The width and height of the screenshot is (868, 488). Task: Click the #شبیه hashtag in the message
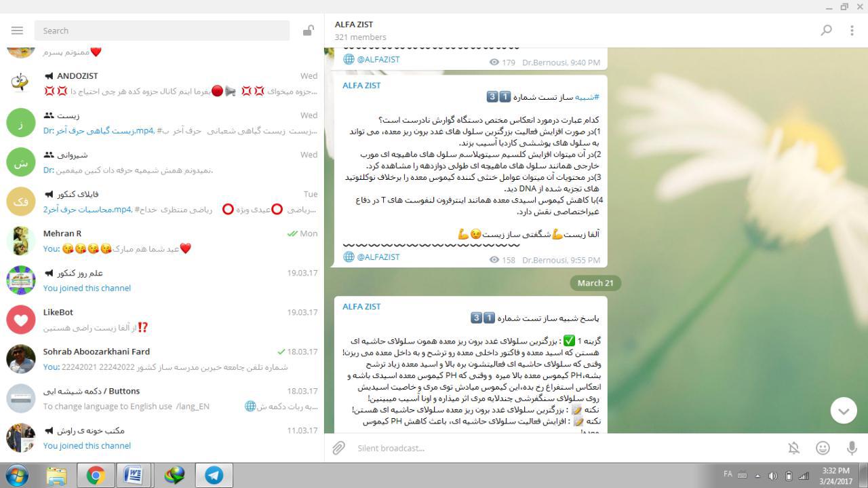tap(587, 97)
